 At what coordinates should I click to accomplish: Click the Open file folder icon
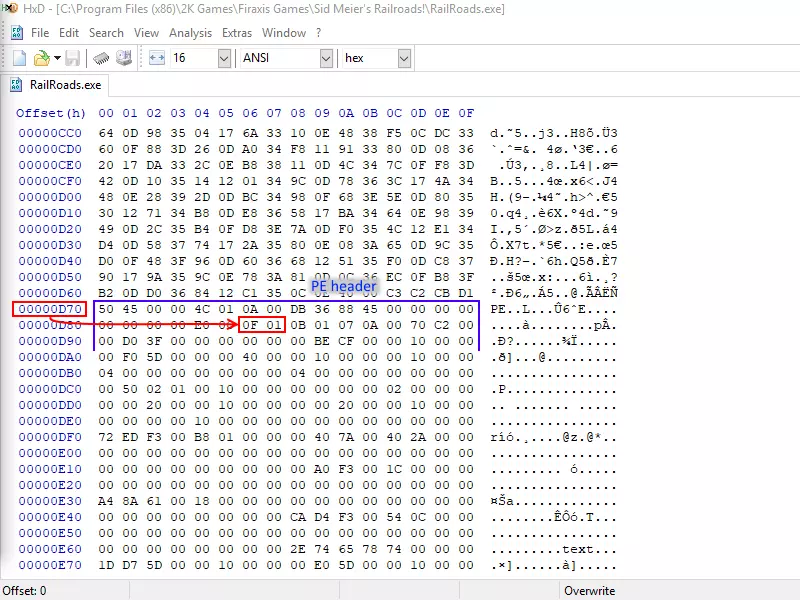click(41, 58)
